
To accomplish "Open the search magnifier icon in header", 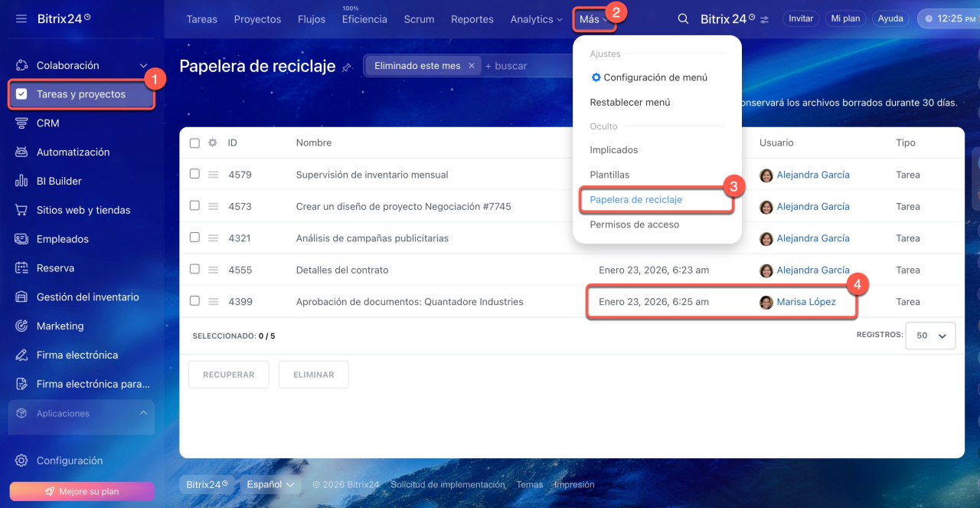I will [683, 19].
